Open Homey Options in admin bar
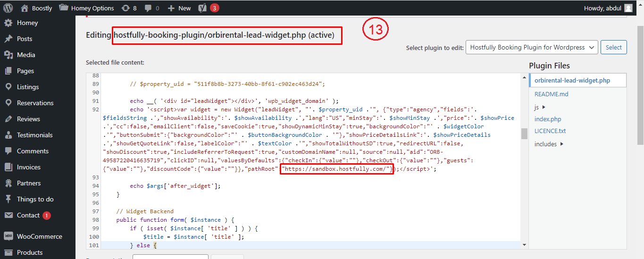The image size is (644, 259). [86, 8]
